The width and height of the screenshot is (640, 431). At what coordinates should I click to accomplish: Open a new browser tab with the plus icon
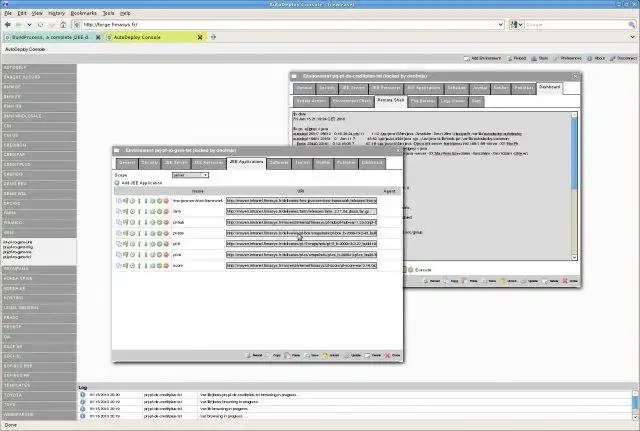[213, 37]
